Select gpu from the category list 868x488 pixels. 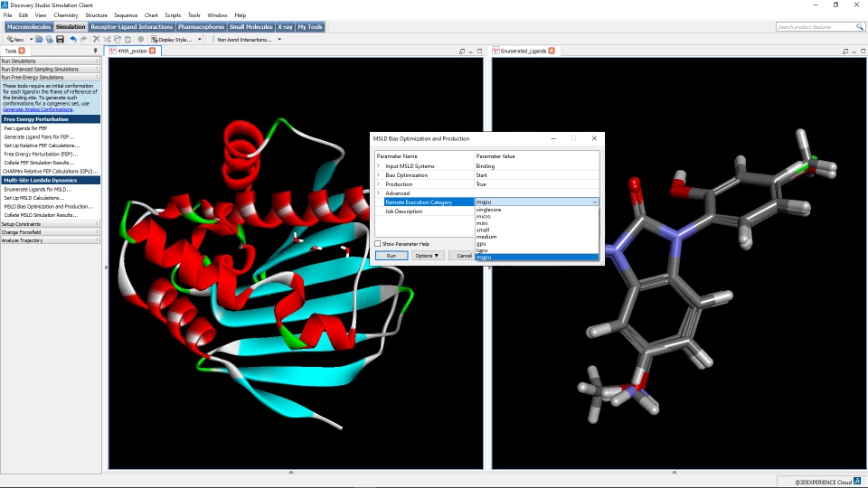(x=536, y=243)
